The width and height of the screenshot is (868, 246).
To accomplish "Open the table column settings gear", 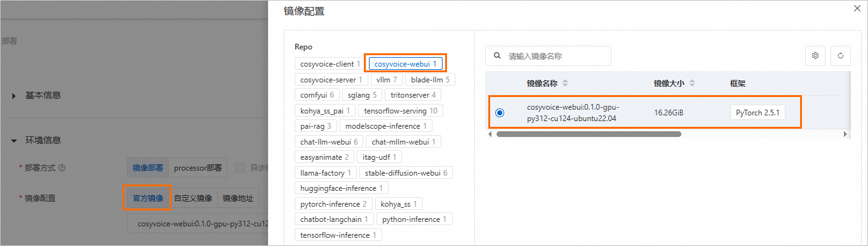I will [x=815, y=56].
